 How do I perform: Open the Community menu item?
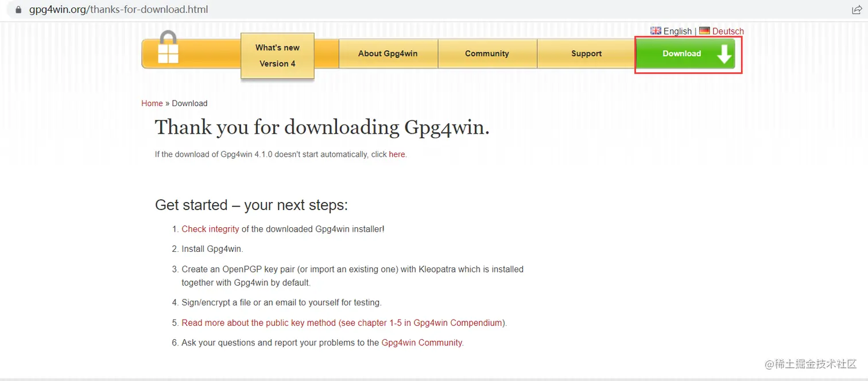(487, 53)
